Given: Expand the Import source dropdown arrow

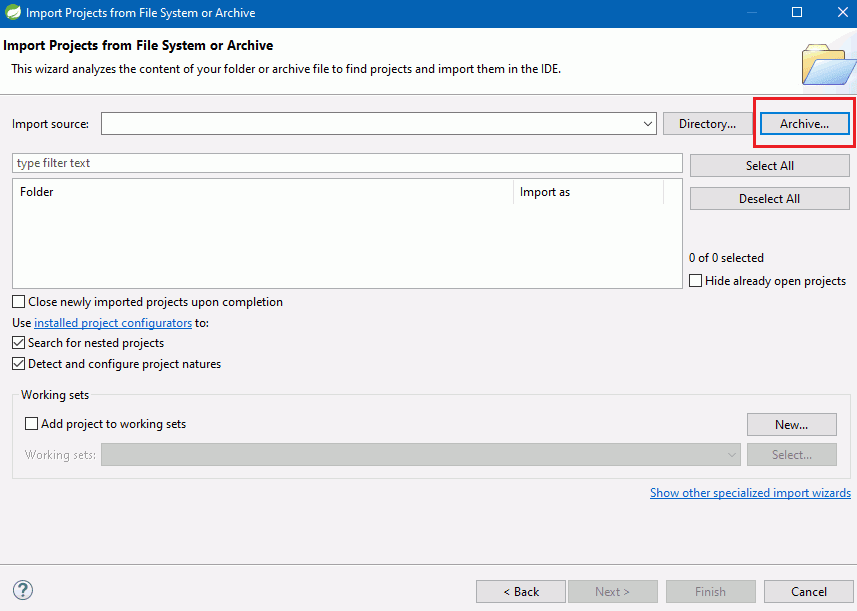Looking at the screenshot, I should point(648,124).
